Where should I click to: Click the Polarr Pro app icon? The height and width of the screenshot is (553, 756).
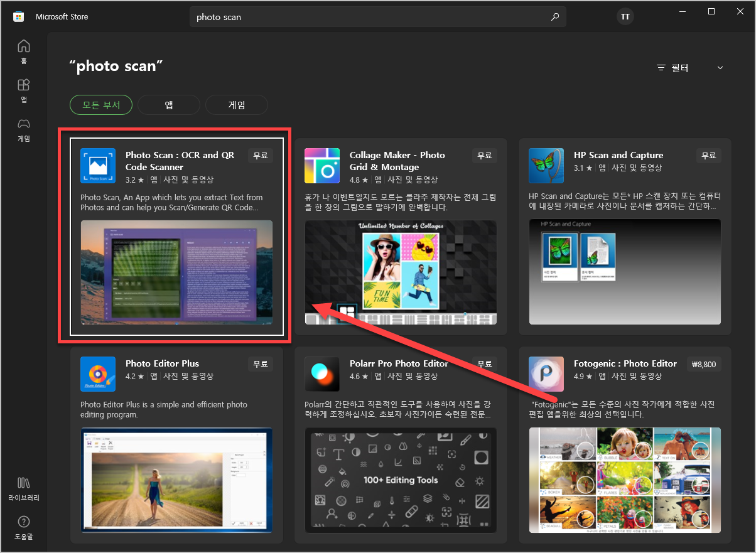click(322, 374)
